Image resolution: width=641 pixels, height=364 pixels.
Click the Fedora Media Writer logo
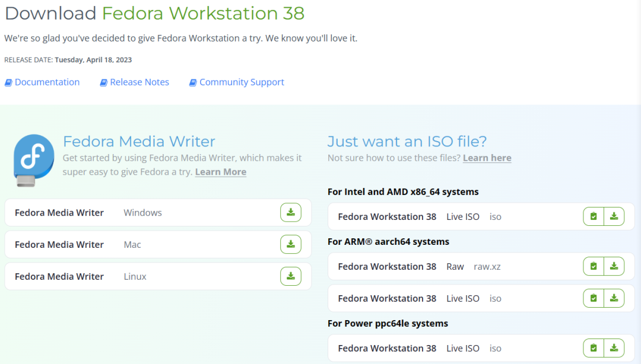pos(34,161)
